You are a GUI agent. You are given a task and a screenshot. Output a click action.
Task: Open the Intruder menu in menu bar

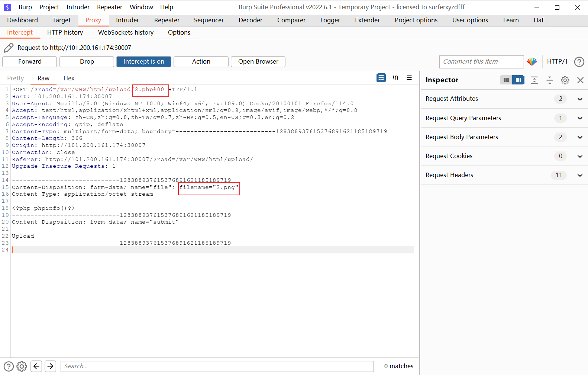coord(78,7)
